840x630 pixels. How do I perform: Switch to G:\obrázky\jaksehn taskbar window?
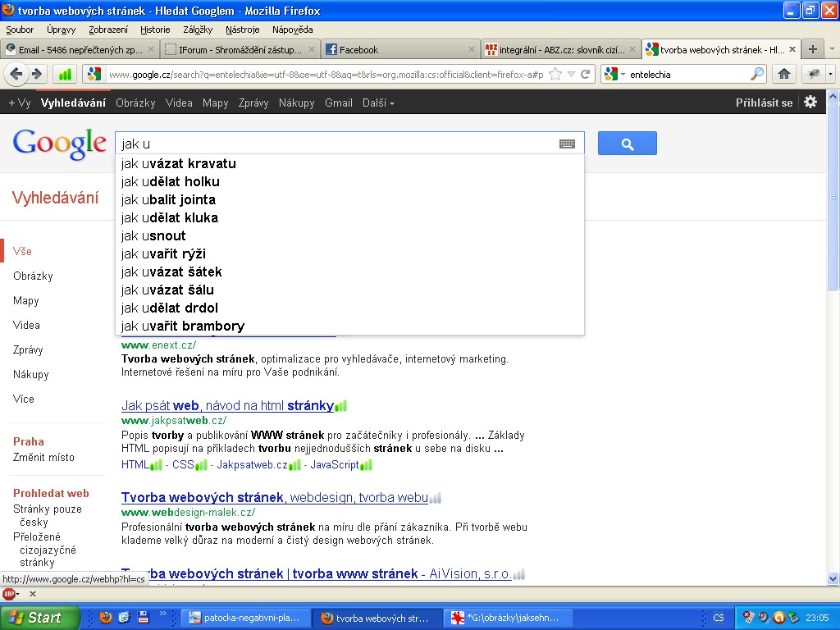pos(510,618)
